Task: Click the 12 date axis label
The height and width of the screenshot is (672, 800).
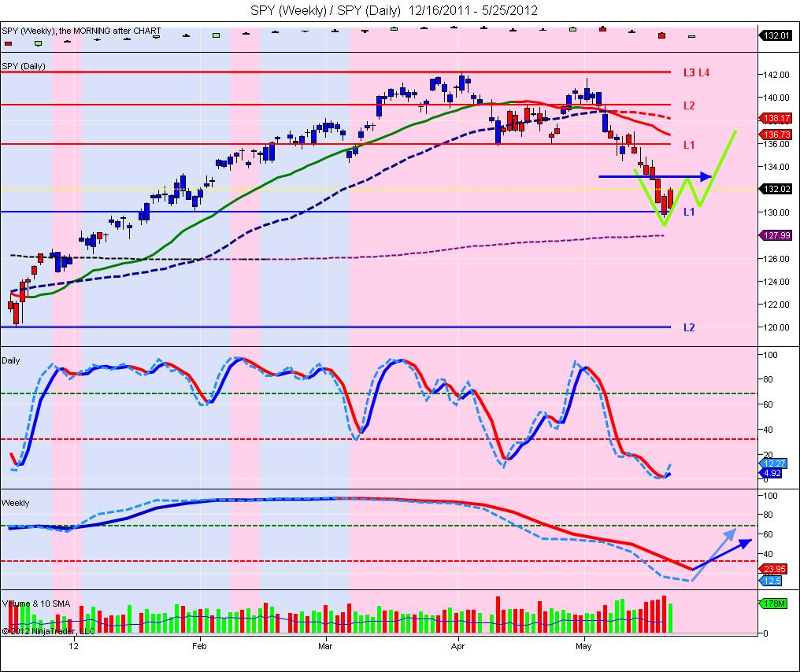Action: point(74,646)
